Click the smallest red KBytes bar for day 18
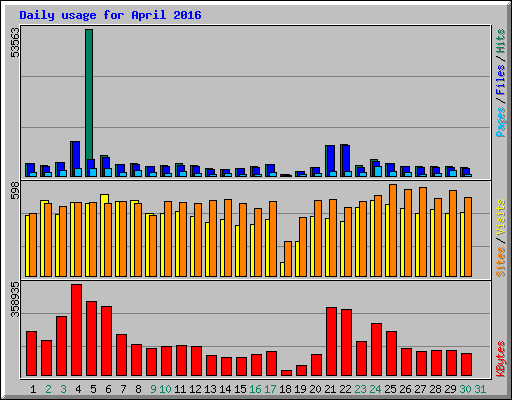This screenshot has width=512, height=400. 286,373
